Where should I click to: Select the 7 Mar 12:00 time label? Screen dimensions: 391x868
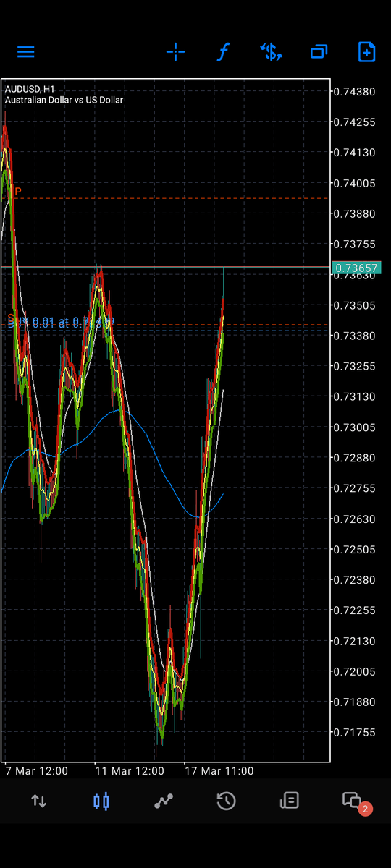[36, 771]
